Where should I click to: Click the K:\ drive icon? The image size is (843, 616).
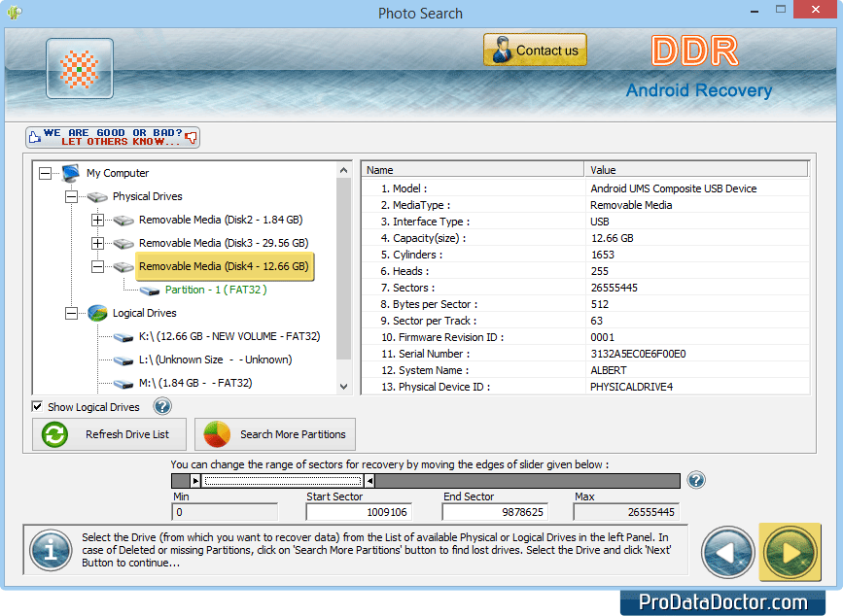coord(123,337)
